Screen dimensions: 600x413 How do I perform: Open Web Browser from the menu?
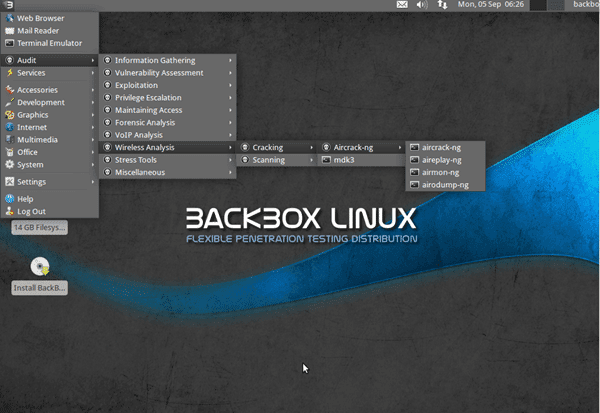50,18
